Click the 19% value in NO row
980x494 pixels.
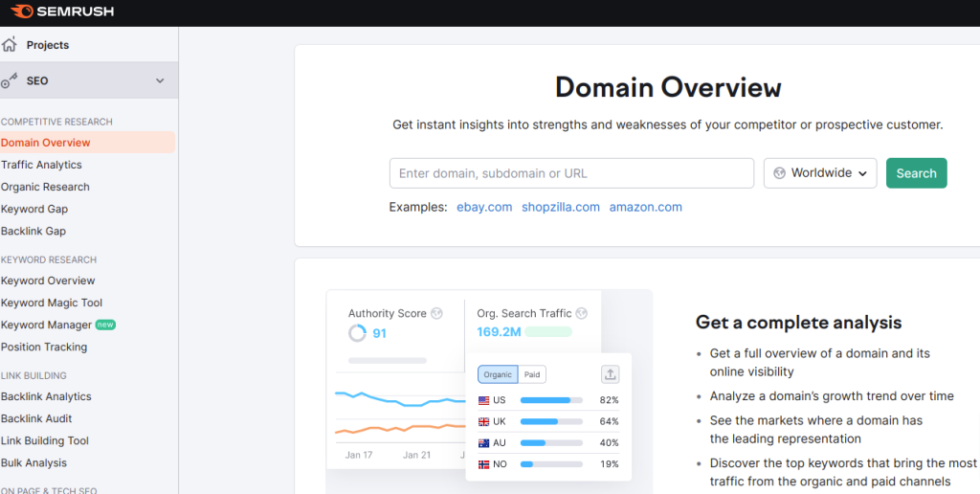pos(609,464)
